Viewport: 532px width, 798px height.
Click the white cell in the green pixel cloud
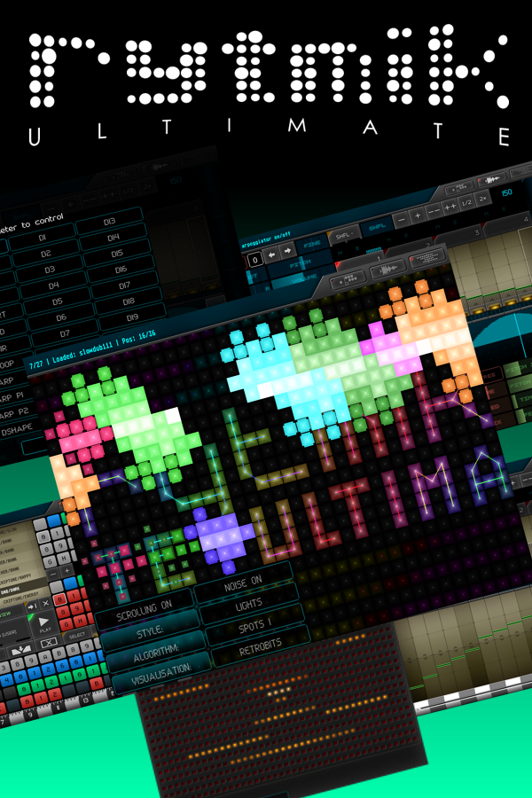tap(171, 414)
